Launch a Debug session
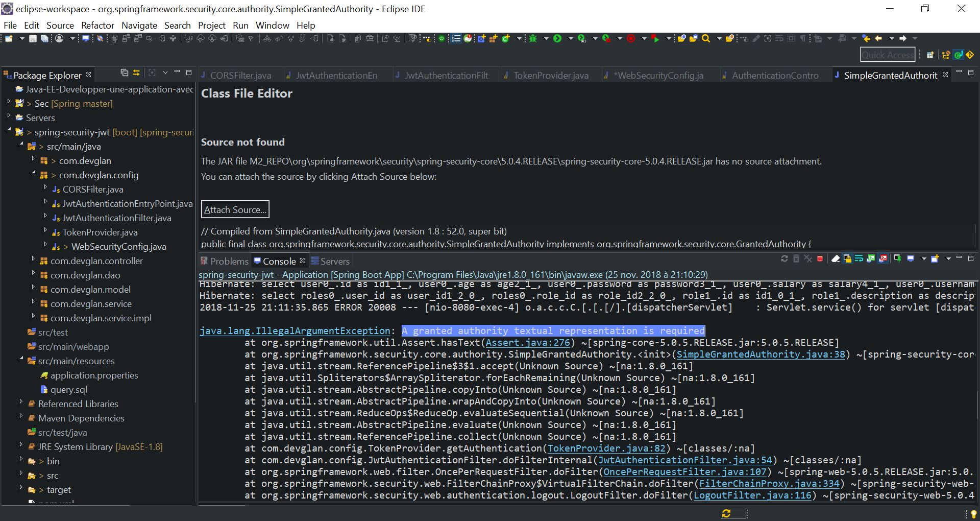This screenshot has width=980, height=521. click(533, 38)
